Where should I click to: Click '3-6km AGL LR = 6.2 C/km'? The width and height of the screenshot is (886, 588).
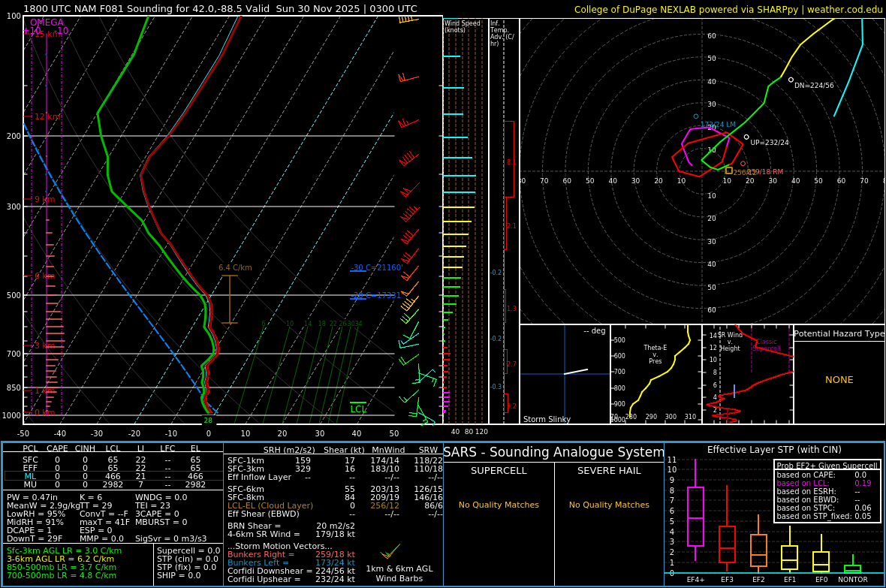[61, 559]
